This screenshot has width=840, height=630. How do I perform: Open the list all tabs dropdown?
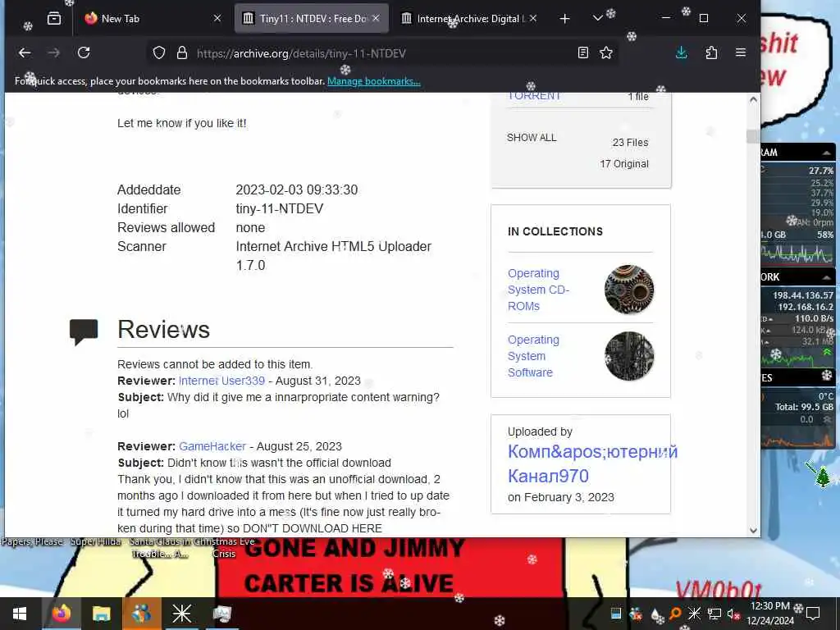point(598,19)
